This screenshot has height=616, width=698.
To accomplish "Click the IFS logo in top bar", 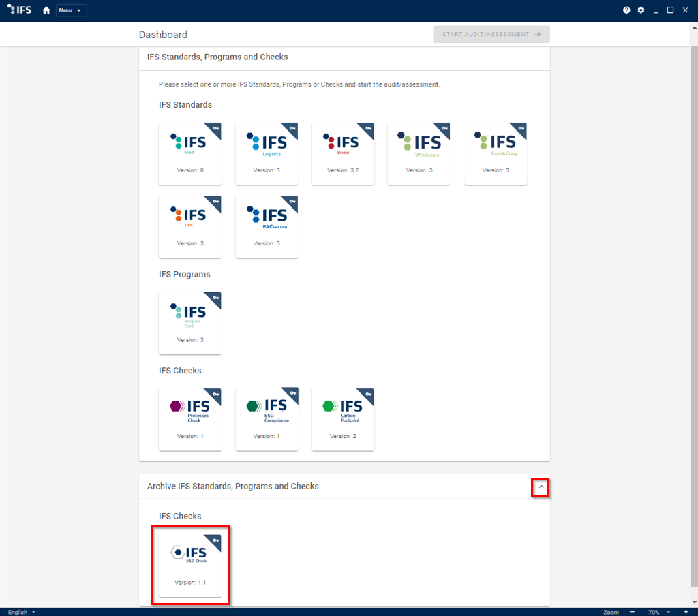I will pos(20,10).
